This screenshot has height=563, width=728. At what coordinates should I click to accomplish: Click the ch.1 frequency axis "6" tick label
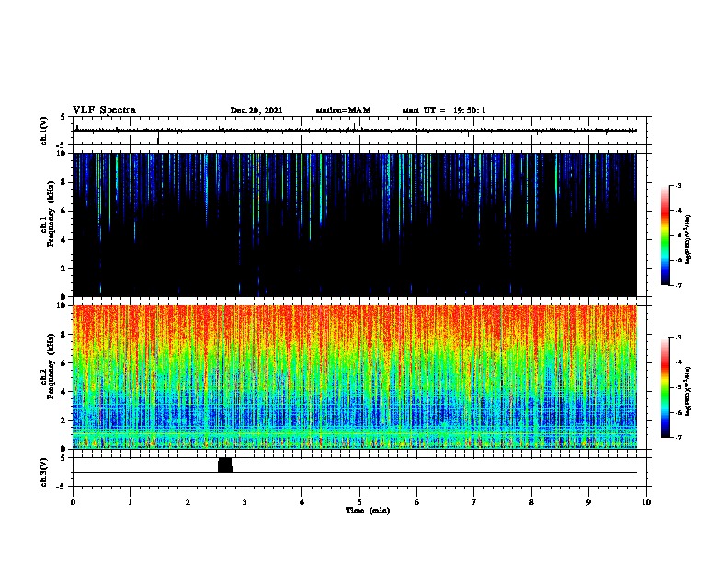coord(63,211)
